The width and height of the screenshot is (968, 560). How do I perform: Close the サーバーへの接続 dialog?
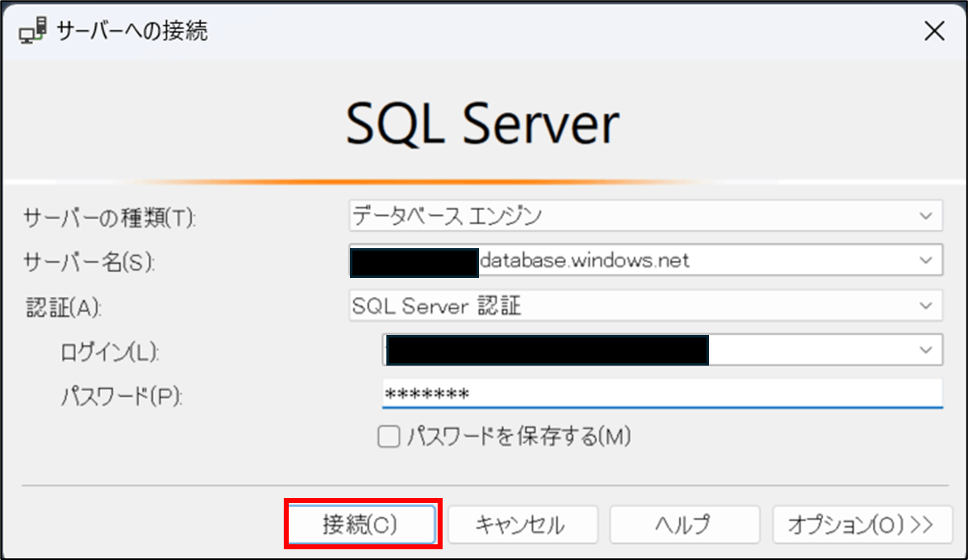tap(934, 31)
